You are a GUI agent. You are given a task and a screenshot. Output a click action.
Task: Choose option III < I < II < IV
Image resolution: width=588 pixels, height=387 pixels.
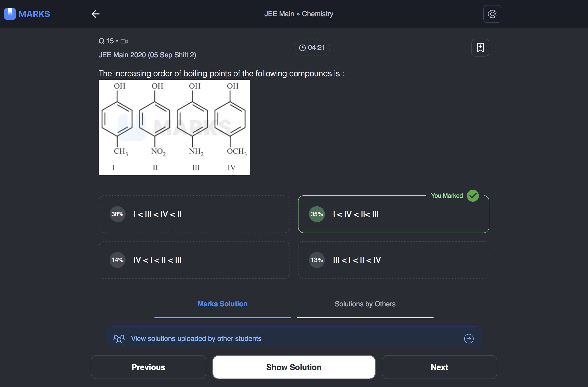pos(393,260)
